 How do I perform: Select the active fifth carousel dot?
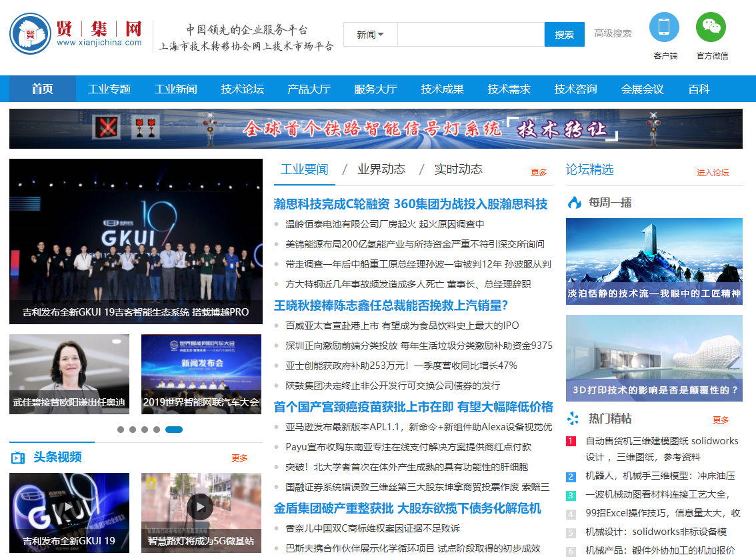[x=174, y=430]
